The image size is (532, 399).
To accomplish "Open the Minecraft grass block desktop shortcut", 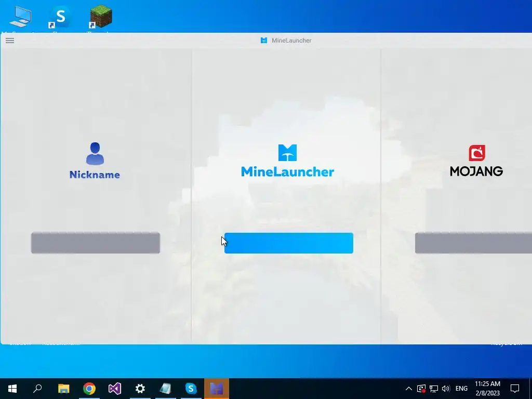I will coord(101,16).
